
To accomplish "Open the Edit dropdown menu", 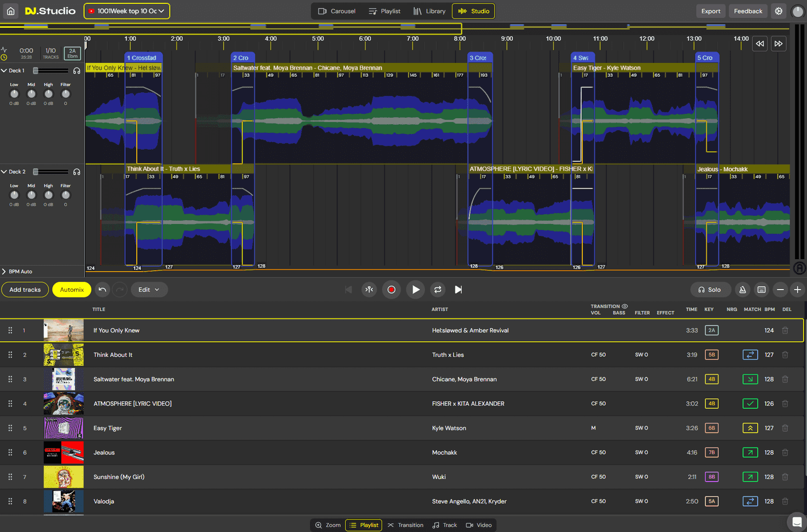I will point(149,290).
